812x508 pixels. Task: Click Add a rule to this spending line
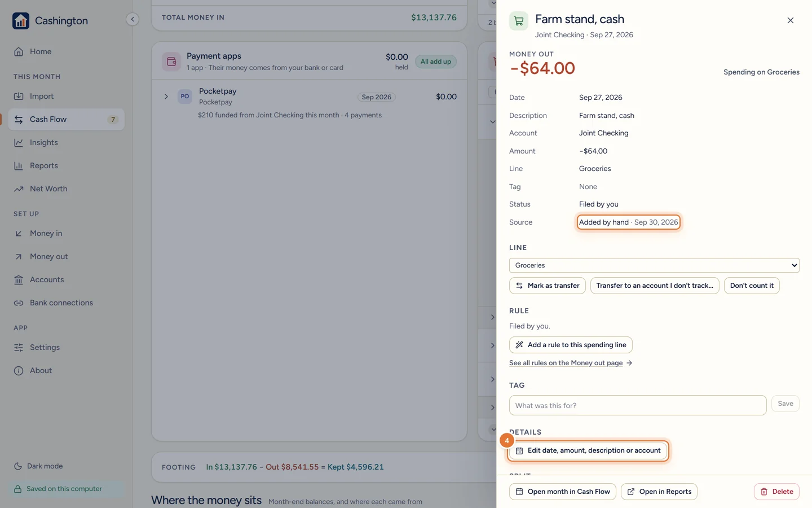click(571, 345)
